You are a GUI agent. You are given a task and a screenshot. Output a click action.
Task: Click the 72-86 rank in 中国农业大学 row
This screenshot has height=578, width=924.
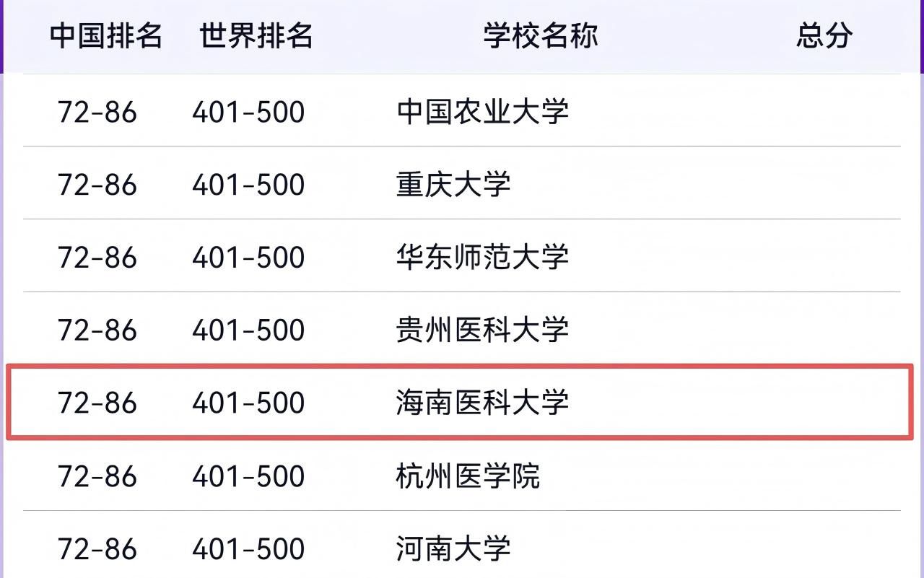97,113
